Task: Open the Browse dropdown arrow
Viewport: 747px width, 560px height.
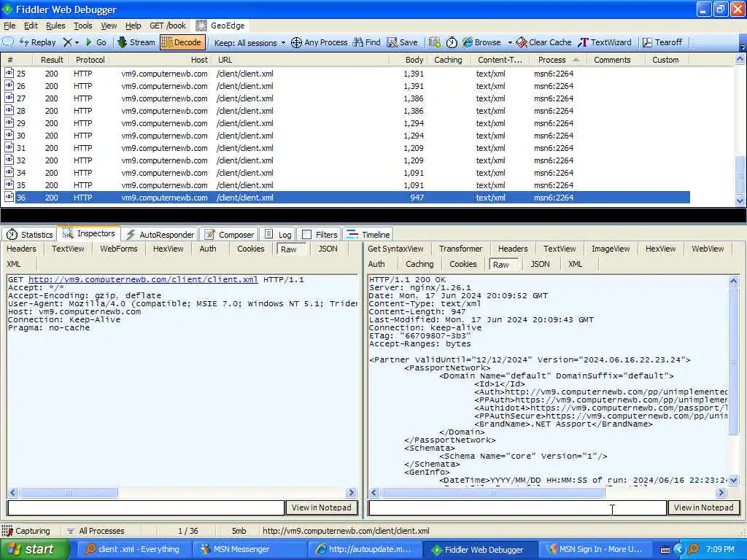Action: (509, 42)
